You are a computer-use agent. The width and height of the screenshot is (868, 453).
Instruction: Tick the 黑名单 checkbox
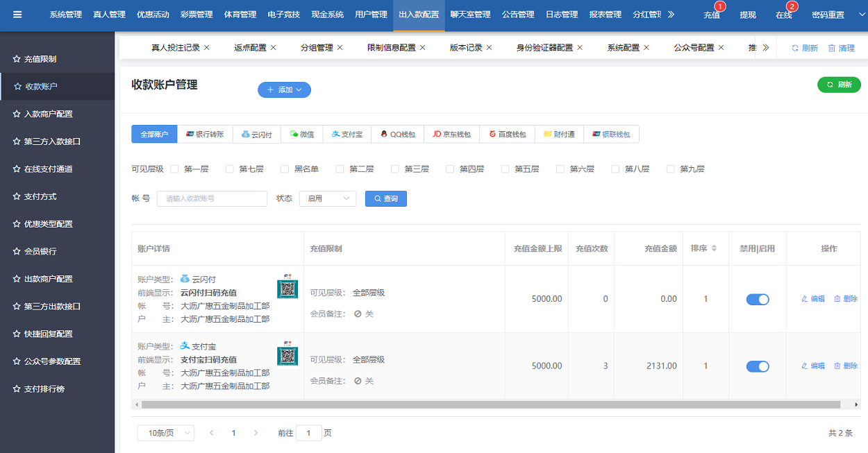[x=285, y=169]
